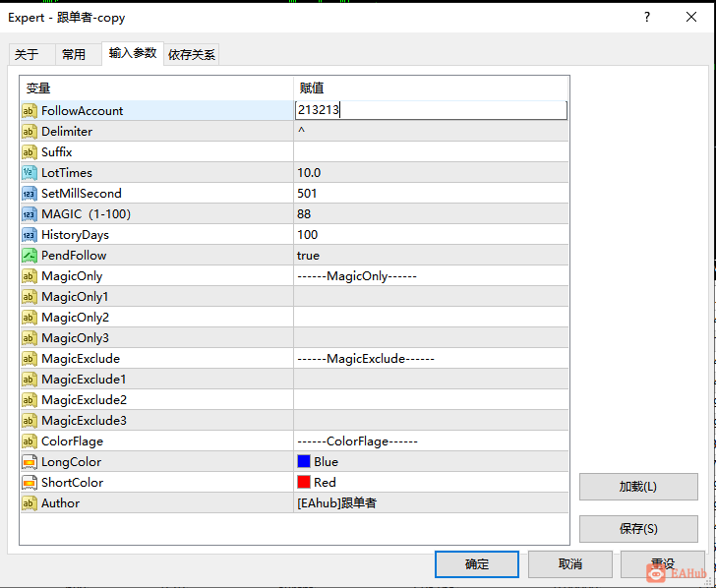The width and height of the screenshot is (716, 588).
Task: Click the string icon beside MagicOnly2
Action: [30, 318]
